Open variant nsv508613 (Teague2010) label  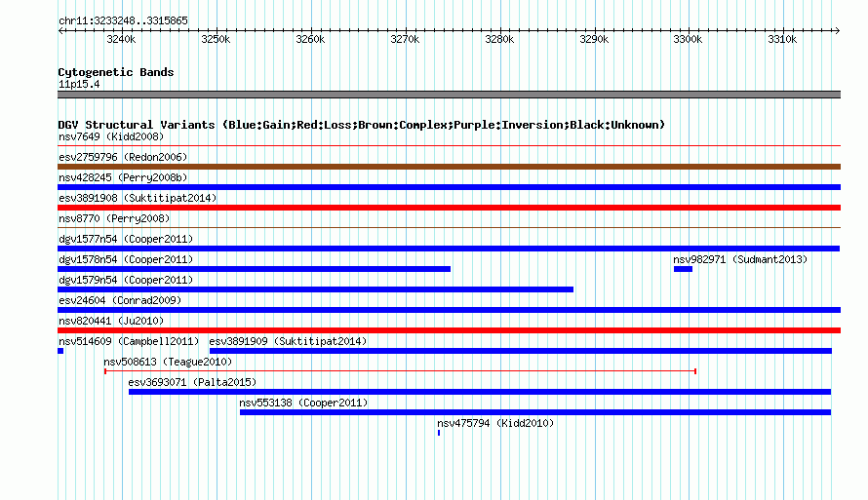pos(168,362)
